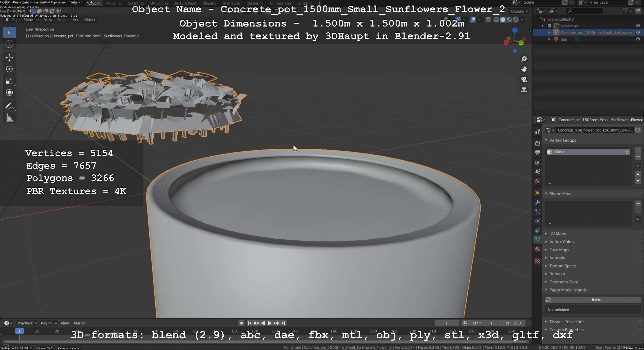Open Physics Properties tab
Screen dimensions: 644x350
point(538,221)
